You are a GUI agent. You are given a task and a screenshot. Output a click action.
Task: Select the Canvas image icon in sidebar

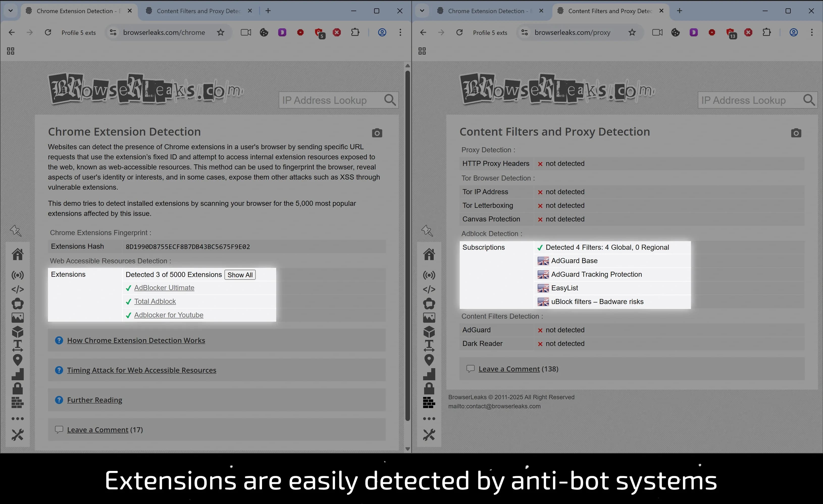click(17, 317)
